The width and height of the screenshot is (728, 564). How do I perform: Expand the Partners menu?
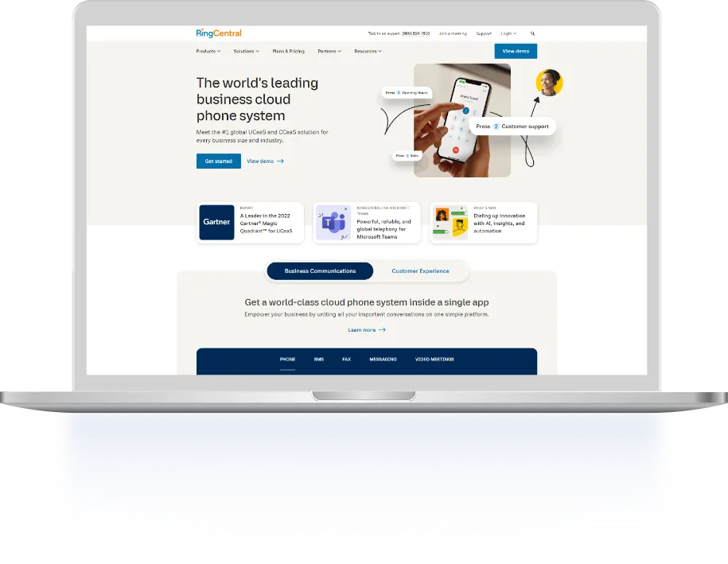329,51
